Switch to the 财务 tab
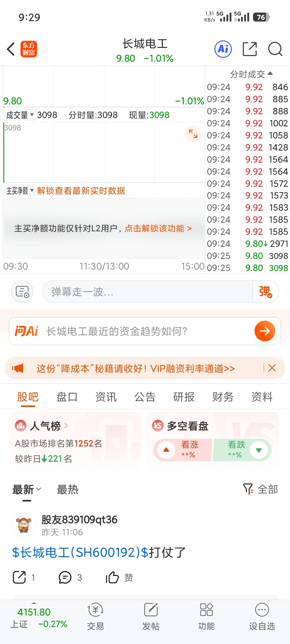The width and height of the screenshot is (290, 644). 223,397
